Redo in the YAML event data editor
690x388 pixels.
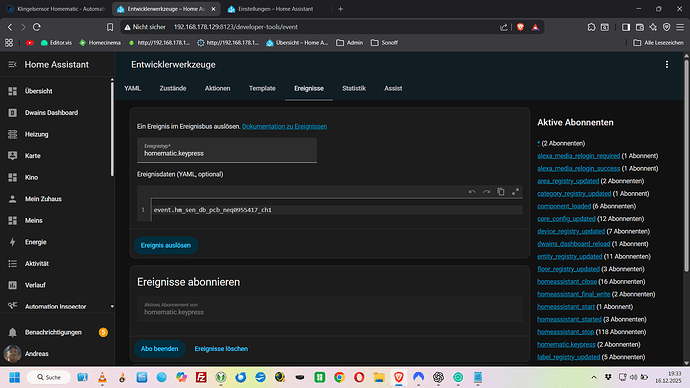486,192
